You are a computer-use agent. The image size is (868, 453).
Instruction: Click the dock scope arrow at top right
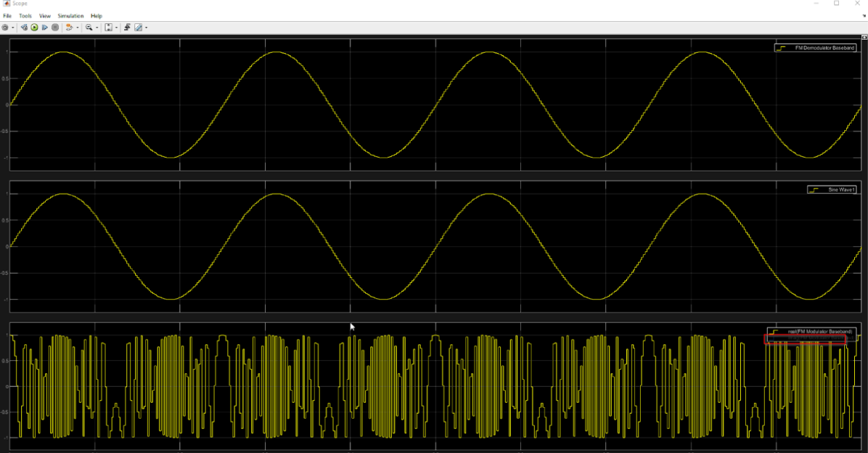click(864, 15)
